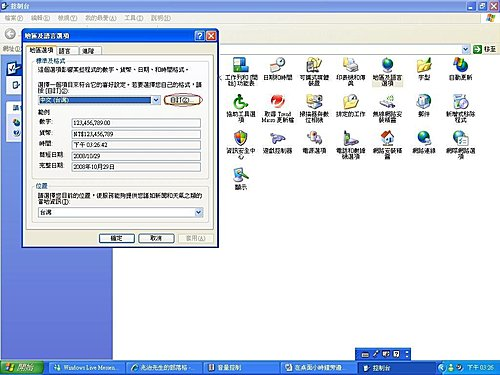The width and height of the screenshot is (500, 375).
Task: Open the Trend Micro update icon
Action: click(x=277, y=108)
